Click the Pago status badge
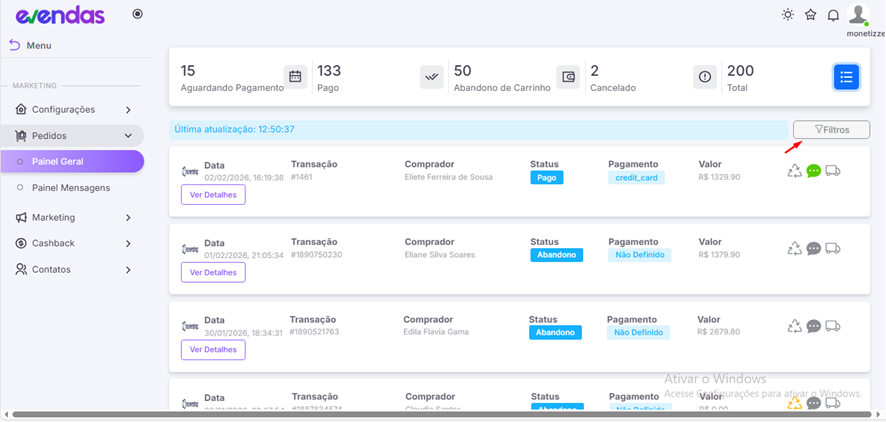Image resolution: width=886 pixels, height=422 pixels. click(x=546, y=177)
